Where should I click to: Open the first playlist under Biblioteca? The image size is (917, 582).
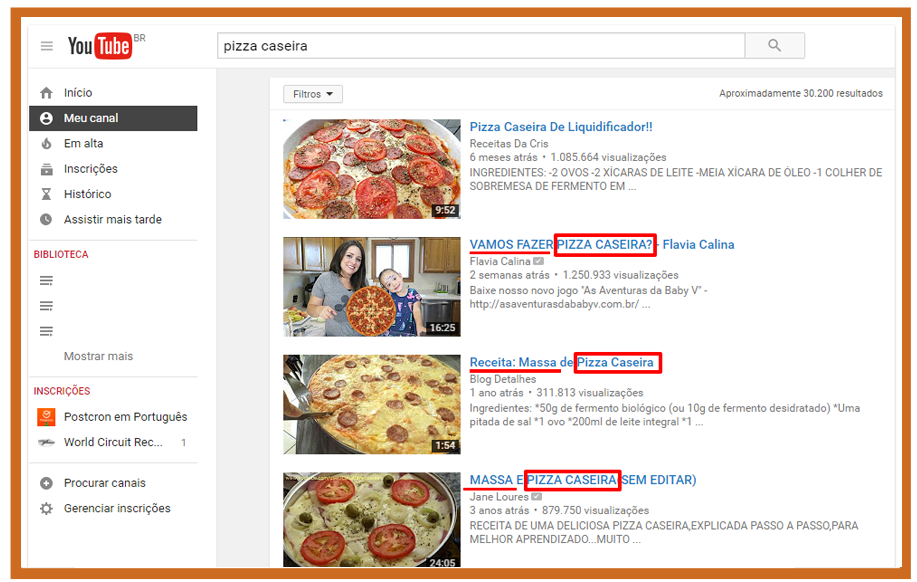click(46, 281)
